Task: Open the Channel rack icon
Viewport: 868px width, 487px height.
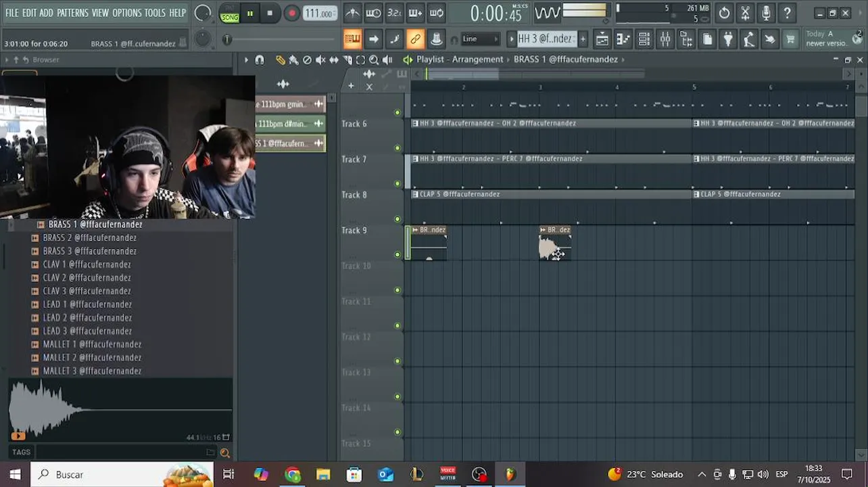Action: [x=644, y=39]
